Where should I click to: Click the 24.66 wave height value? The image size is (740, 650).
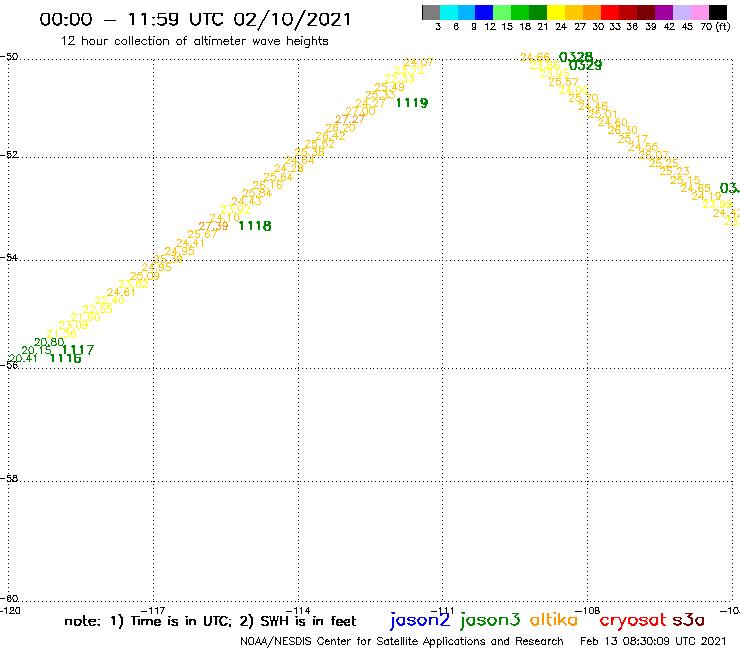tap(535, 57)
